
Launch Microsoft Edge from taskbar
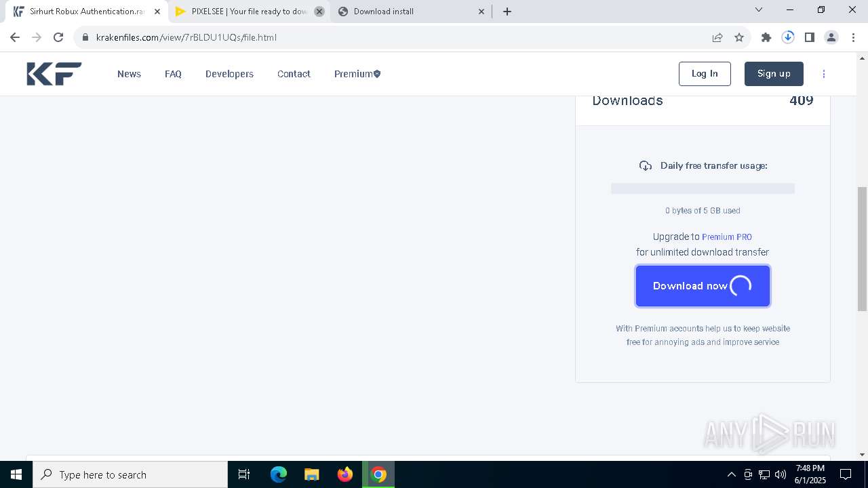coord(279,474)
